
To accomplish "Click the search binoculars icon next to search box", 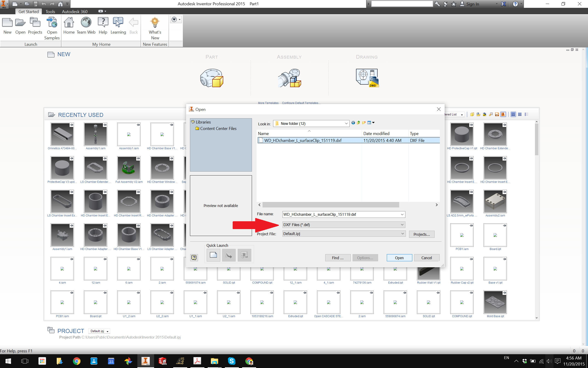I will click(x=437, y=4).
